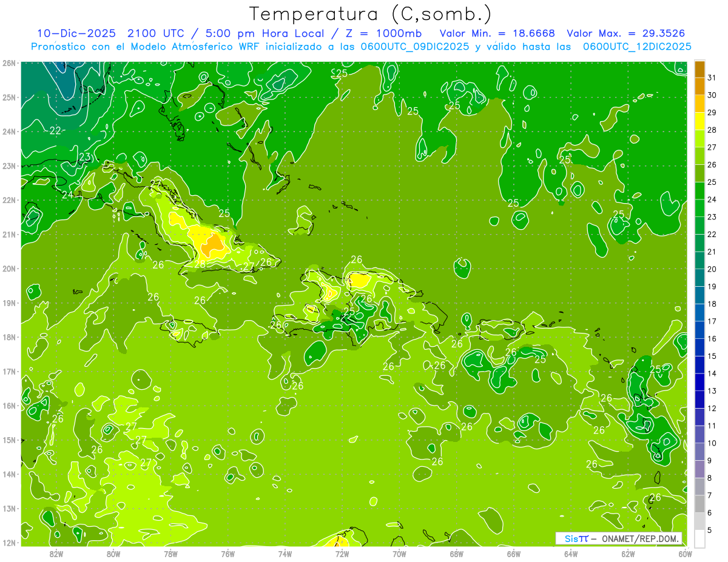Click the 66W longitude axis label
The height and width of the screenshot is (562, 728).
[513, 554]
